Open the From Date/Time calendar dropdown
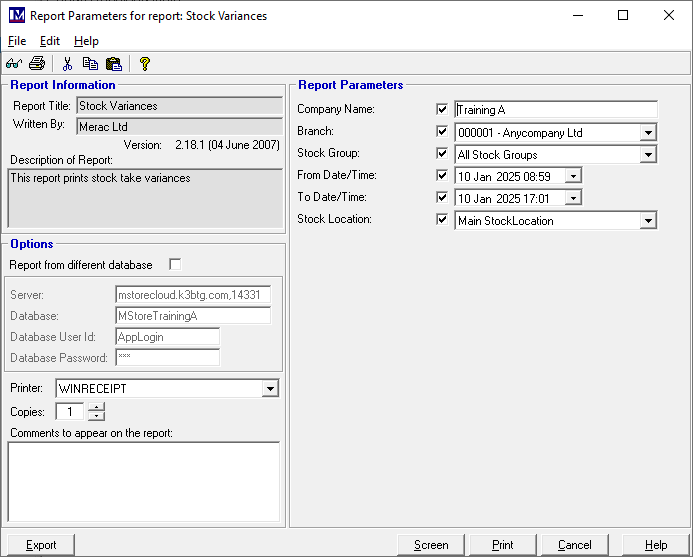 point(572,176)
